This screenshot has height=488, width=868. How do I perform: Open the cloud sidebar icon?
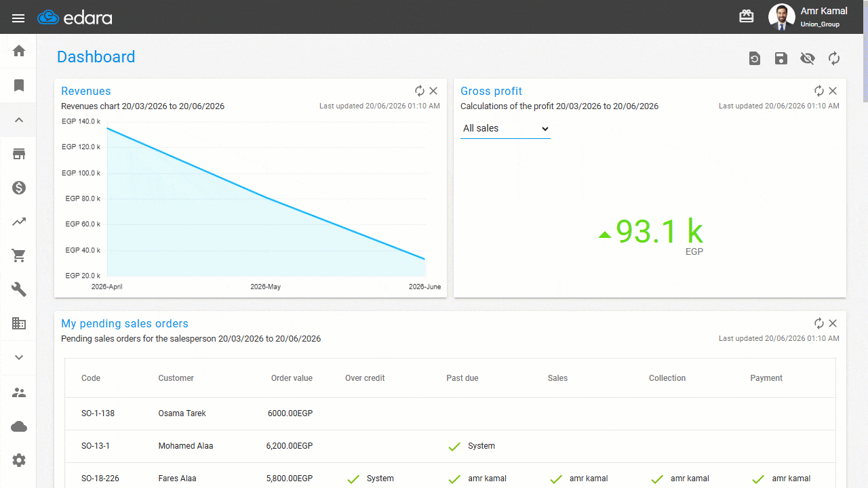[19, 426]
